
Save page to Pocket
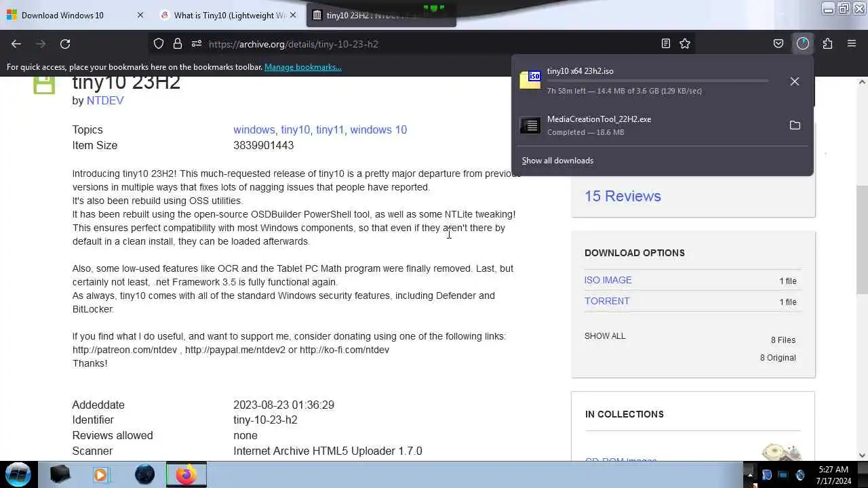pyautogui.click(x=778, y=43)
